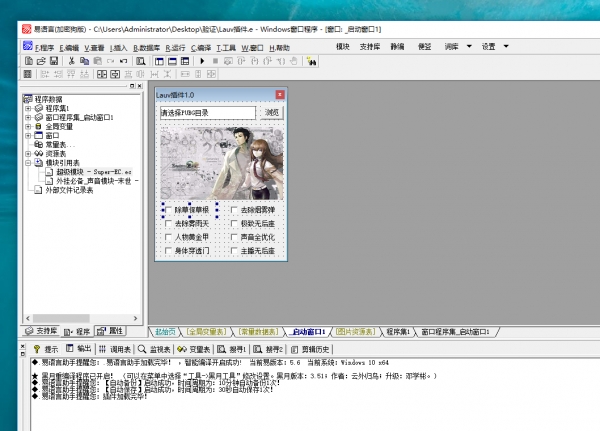Screen dimensions: 600x431
Task: Switch to the 起始页 tab
Action: [165, 331]
